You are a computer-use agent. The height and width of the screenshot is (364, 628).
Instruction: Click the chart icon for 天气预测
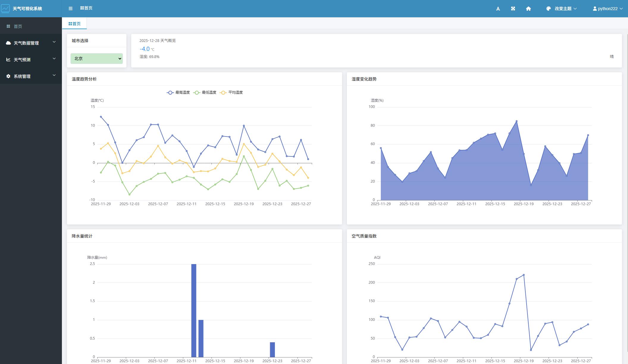[8, 59]
